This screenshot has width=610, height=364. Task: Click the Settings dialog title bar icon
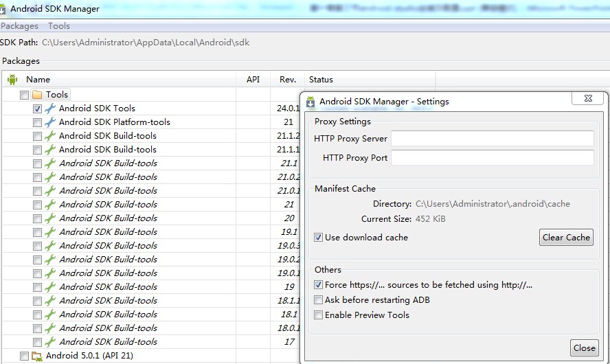click(x=310, y=102)
